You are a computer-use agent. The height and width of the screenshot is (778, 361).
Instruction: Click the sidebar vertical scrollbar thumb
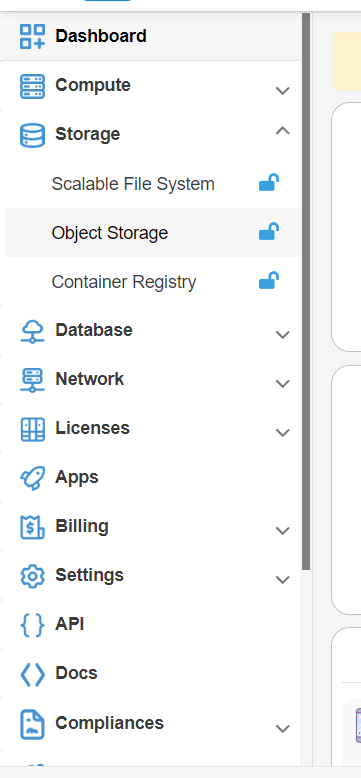(306, 292)
